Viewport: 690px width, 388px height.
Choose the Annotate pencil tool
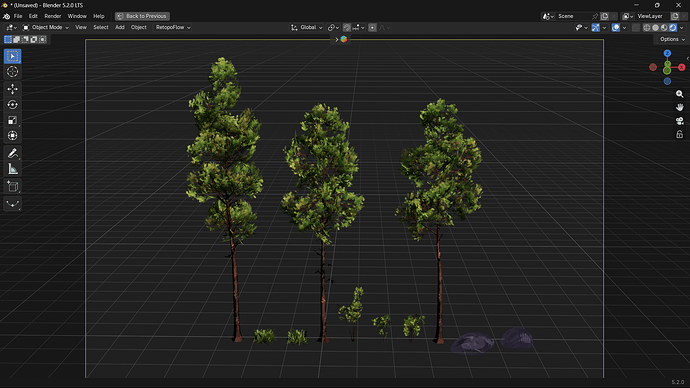pyautogui.click(x=12, y=153)
